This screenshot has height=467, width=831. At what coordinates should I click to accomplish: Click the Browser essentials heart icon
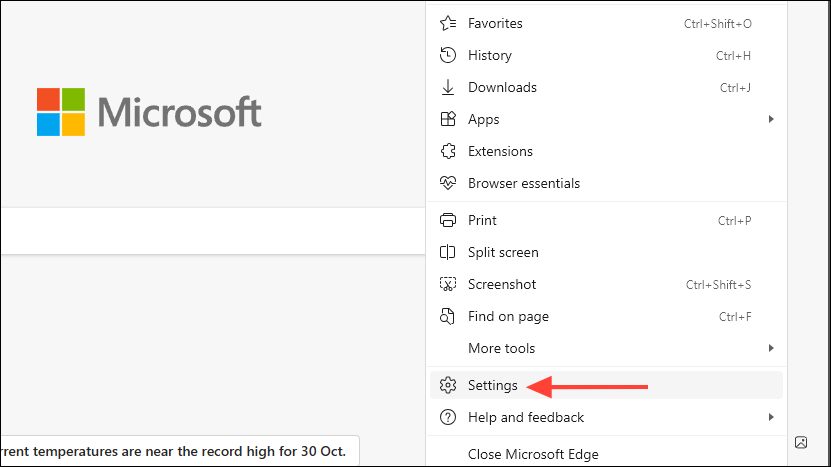pyautogui.click(x=448, y=183)
